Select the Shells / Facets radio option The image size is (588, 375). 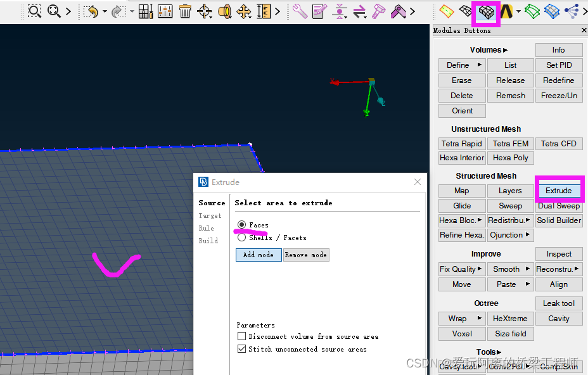point(242,238)
